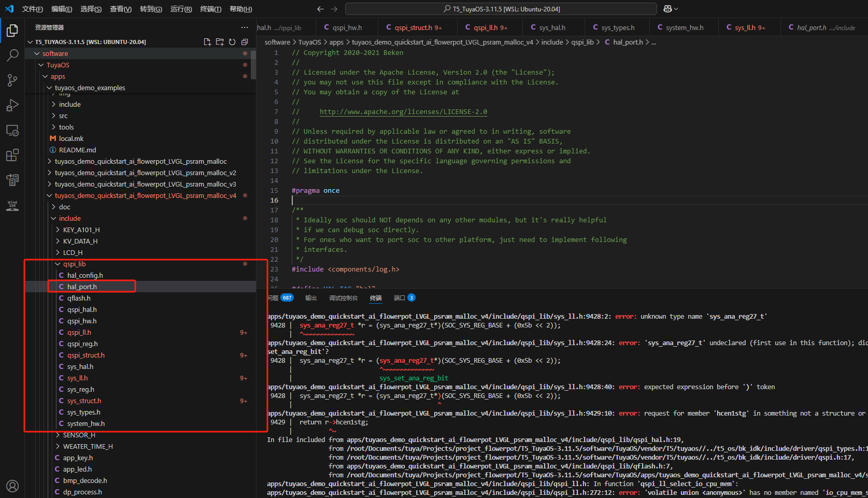Open the 终端(T) menu
868x498 pixels.
coord(210,9)
